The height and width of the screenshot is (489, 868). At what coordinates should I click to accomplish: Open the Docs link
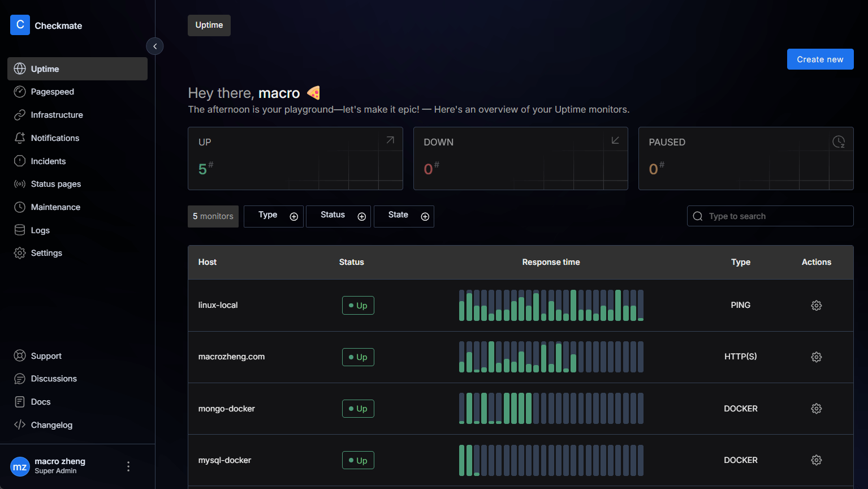click(x=41, y=402)
